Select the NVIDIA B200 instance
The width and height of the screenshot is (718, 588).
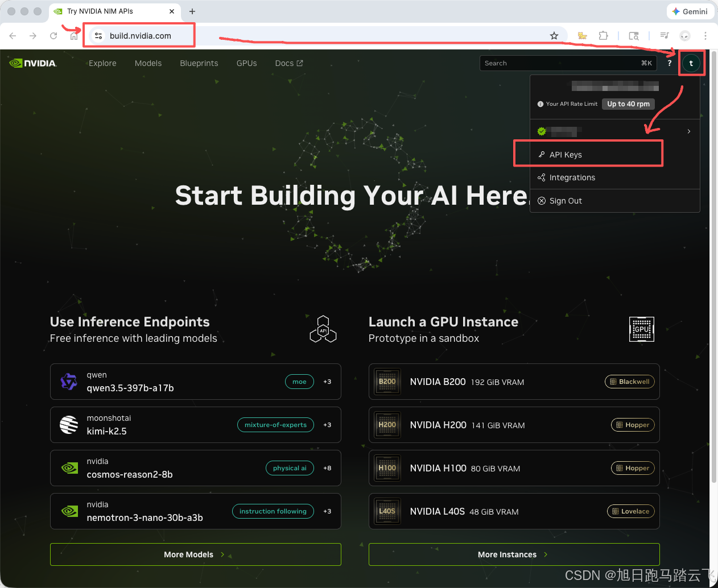coord(514,382)
